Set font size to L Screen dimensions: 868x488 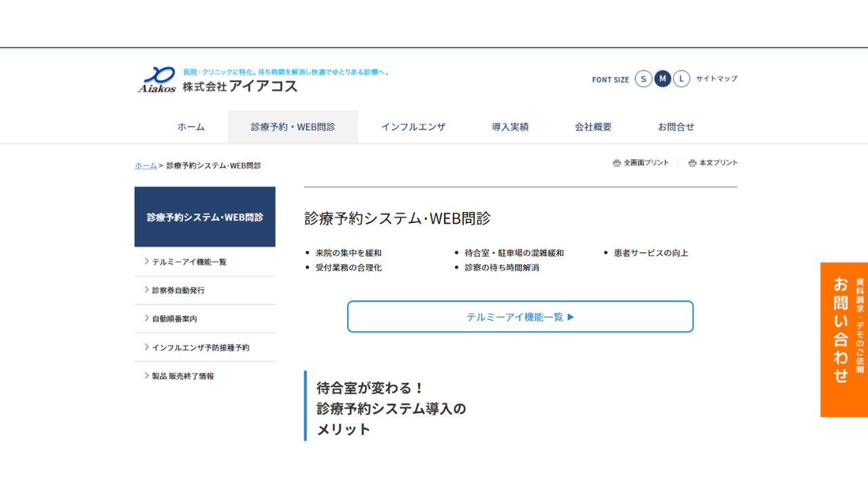coord(682,79)
